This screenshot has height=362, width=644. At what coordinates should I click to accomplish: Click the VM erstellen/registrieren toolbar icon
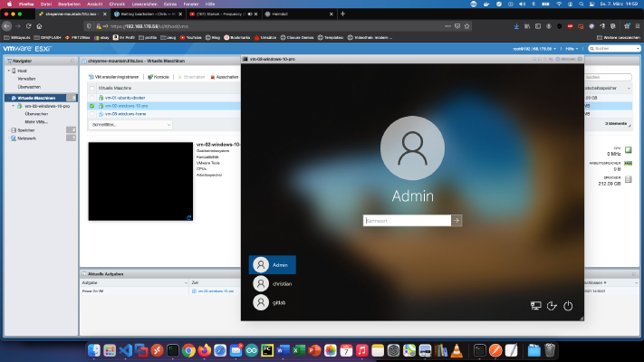coord(91,77)
